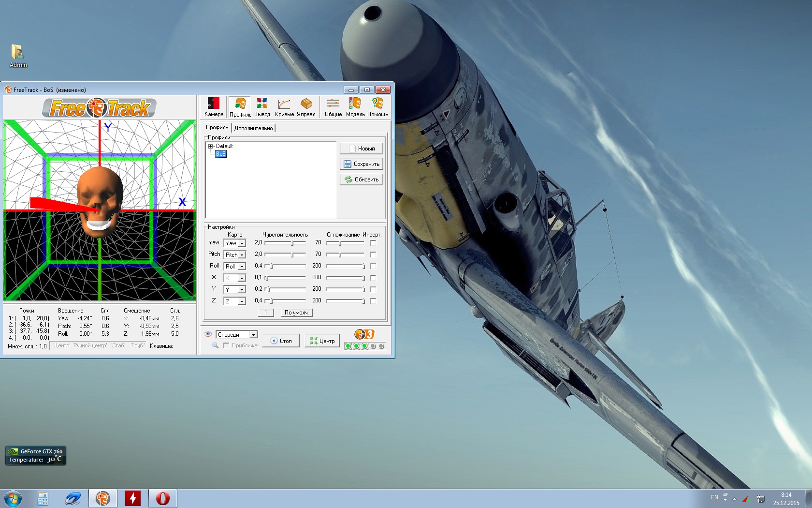The image size is (812, 508).
Task: Open the Помощь help section
Action: coord(377,107)
